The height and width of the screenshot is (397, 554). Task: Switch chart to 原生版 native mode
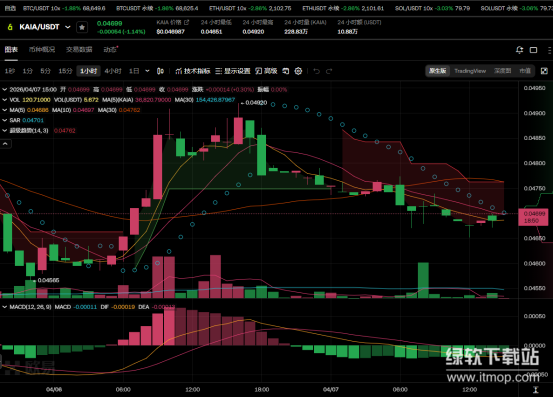[x=437, y=71]
